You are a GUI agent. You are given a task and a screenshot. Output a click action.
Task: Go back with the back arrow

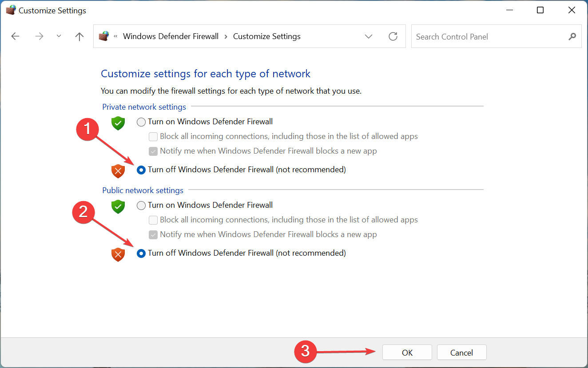16,36
